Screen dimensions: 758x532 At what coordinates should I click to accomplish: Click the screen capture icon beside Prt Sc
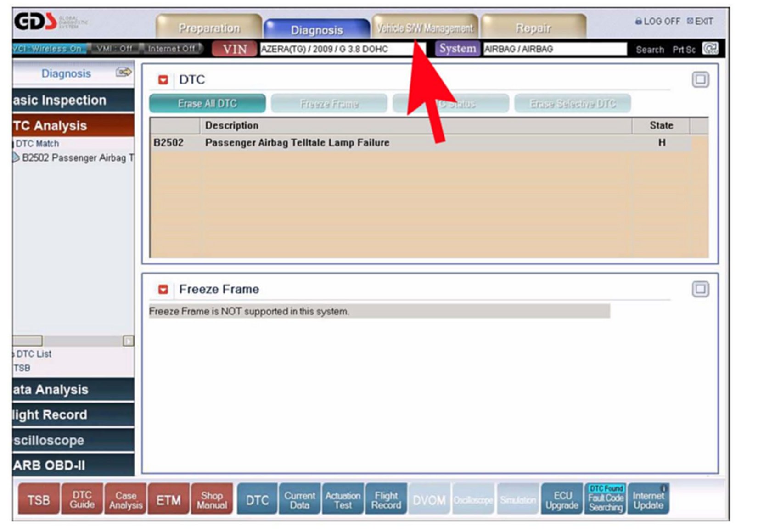tap(710, 49)
